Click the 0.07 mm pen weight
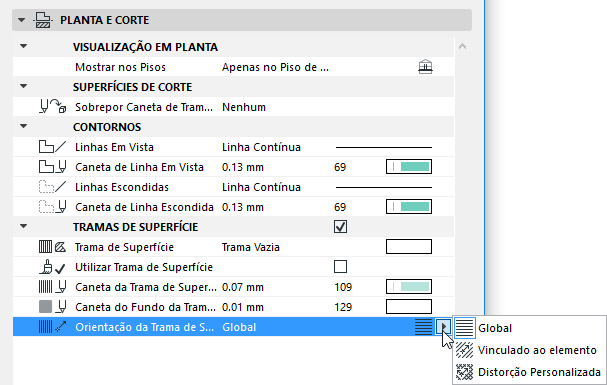This screenshot has width=607, height=385. 243,287
